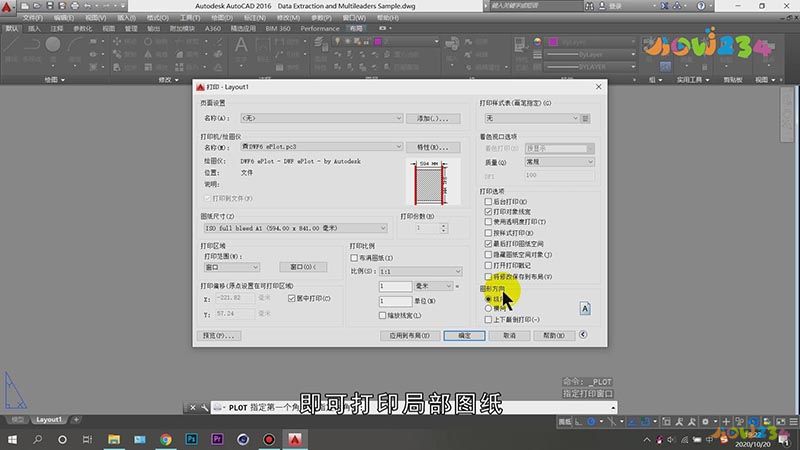Open Chrome from the taskbar
The width and height of the screenshot is (800, 450).
pyautogui.click(x=166, y=439)
